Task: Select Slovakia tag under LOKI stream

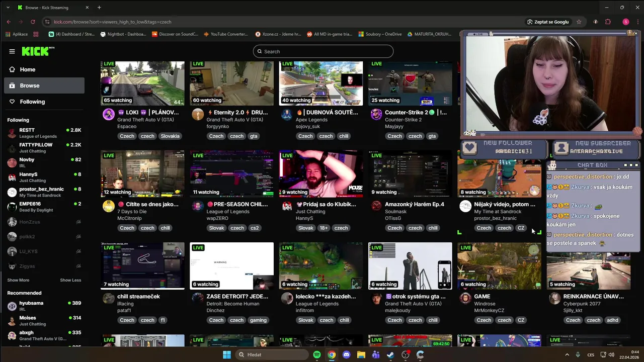Action: point(170,136)
